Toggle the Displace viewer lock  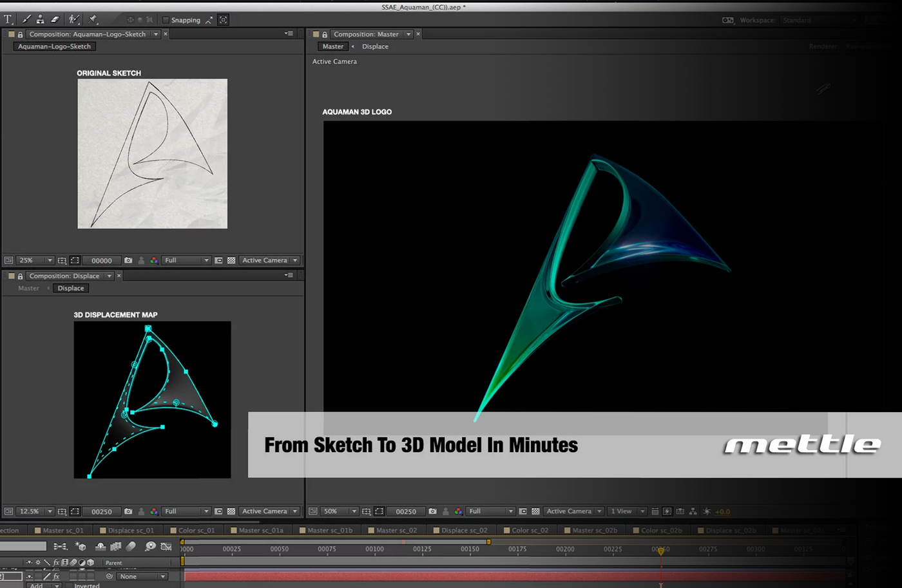(20, 276)
